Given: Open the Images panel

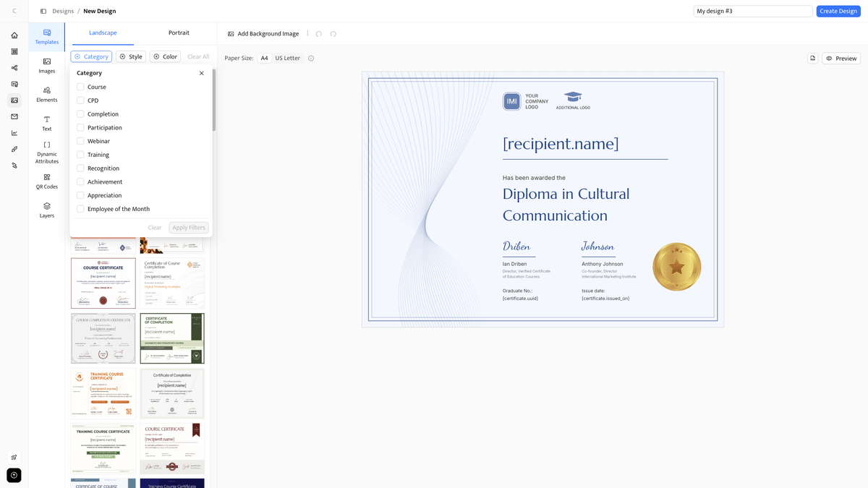Looking at the screenshot, I should (46, 66).
